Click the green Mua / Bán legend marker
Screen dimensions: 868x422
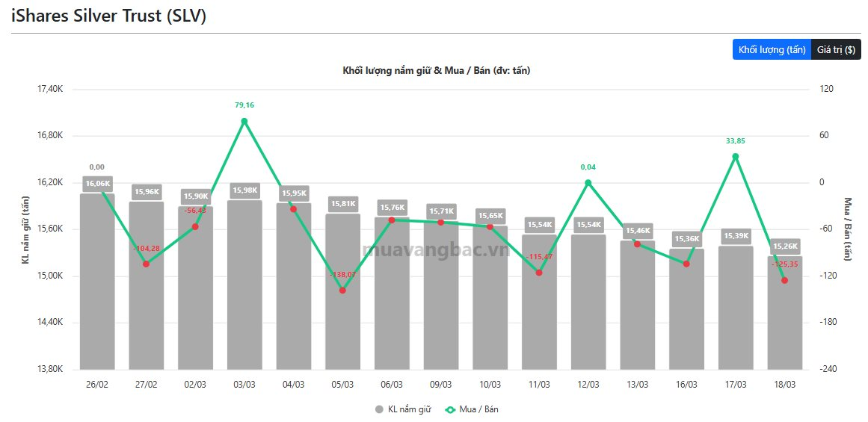coord(451,409)
